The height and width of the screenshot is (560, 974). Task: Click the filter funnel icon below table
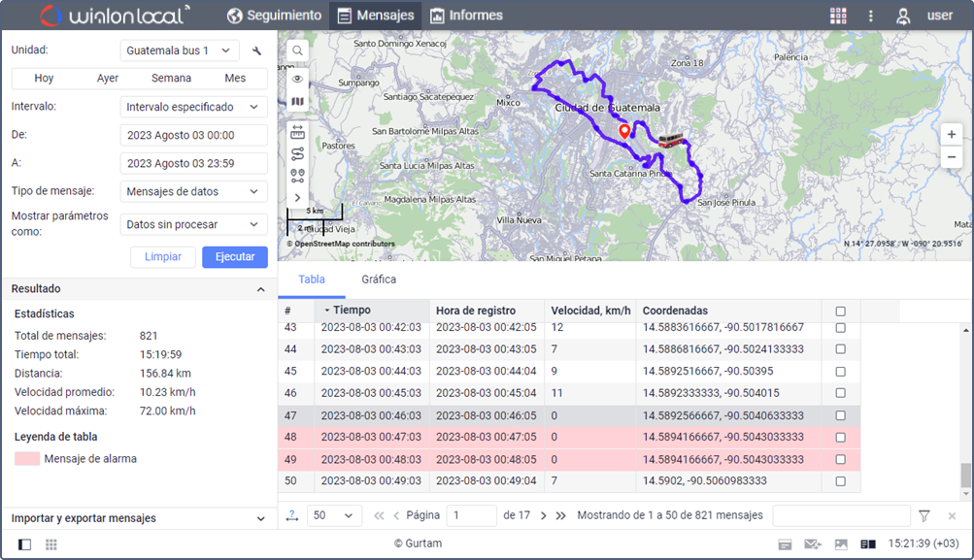pos(924,516)
